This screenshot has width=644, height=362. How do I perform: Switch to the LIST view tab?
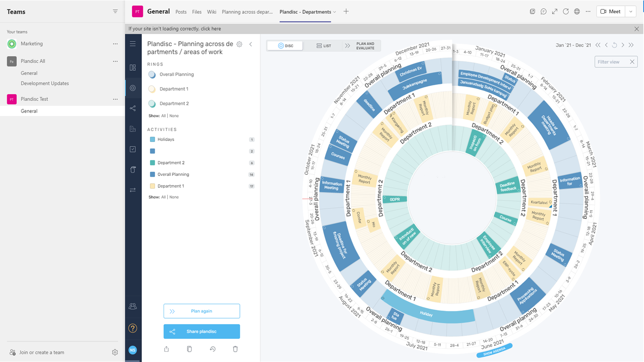(x=324, y=46)
